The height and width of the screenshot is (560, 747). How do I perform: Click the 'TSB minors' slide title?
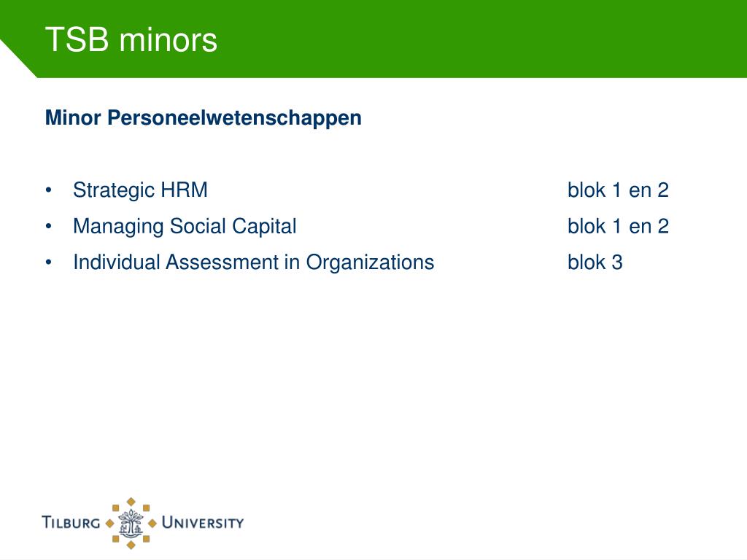click(131, 39)
